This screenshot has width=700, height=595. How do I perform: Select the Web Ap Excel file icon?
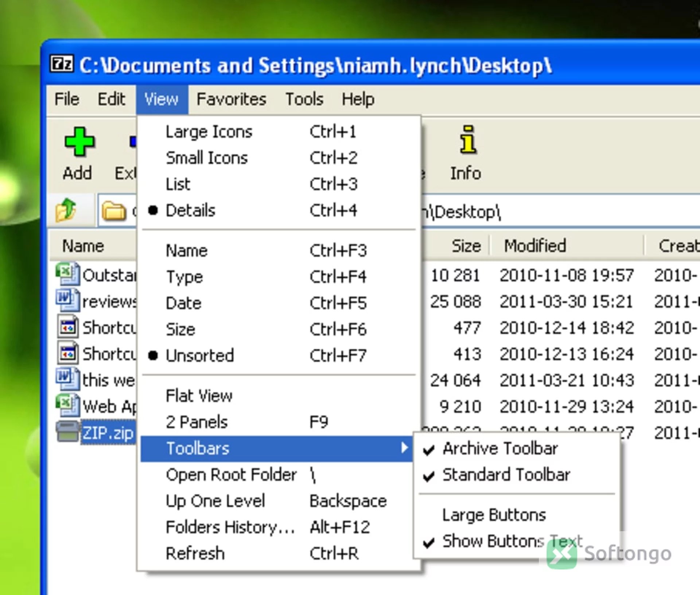coord(68,405)
